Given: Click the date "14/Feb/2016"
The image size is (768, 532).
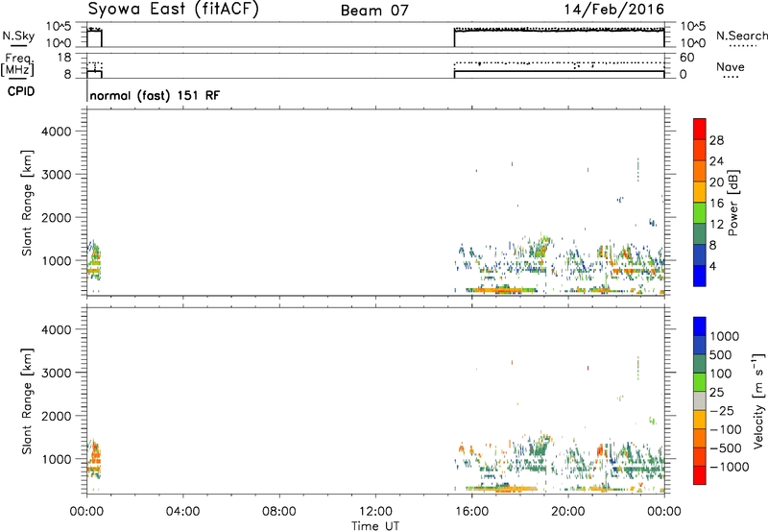Looking at the screenshot, I should coord(614,10).
